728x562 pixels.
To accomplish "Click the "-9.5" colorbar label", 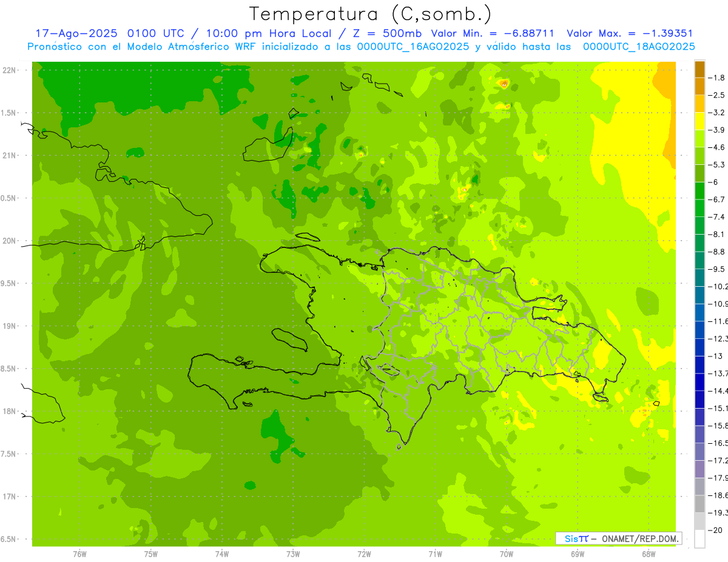I will click(x=718, y=269).
